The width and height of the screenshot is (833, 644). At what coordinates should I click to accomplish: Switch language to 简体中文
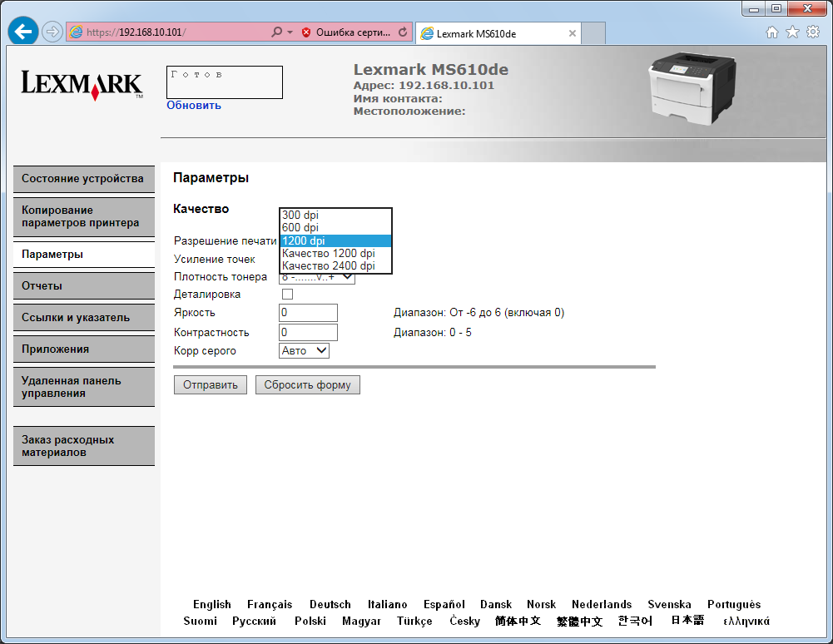[518, 621]
